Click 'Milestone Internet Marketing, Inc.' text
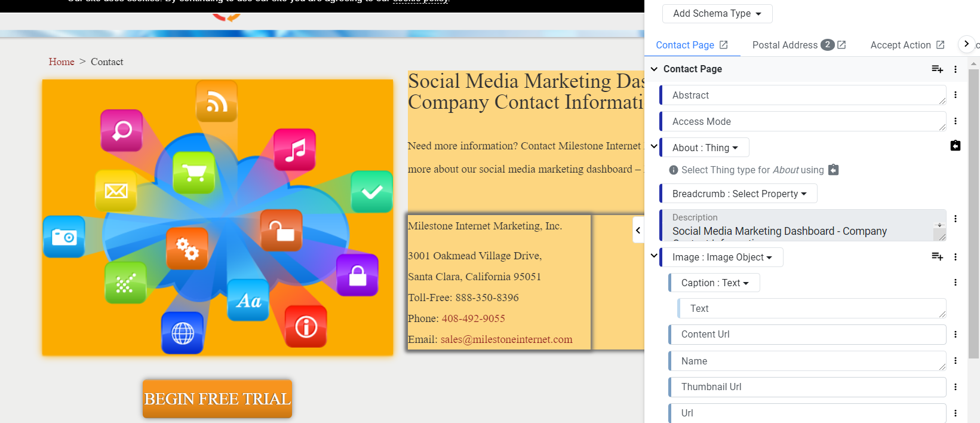Image resolution: width=980 pixels, height=423 pixels. click(x=485, y=226)
